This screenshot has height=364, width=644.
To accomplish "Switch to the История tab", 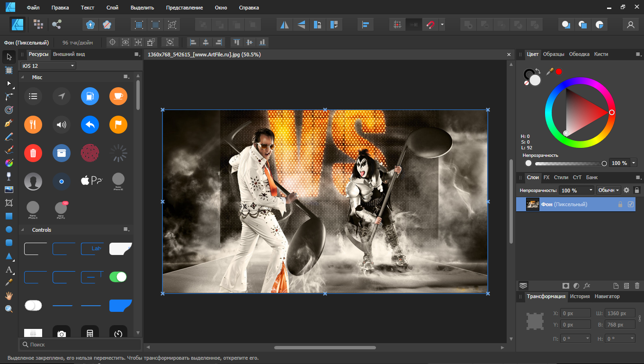I will click(x=580, y=296).
